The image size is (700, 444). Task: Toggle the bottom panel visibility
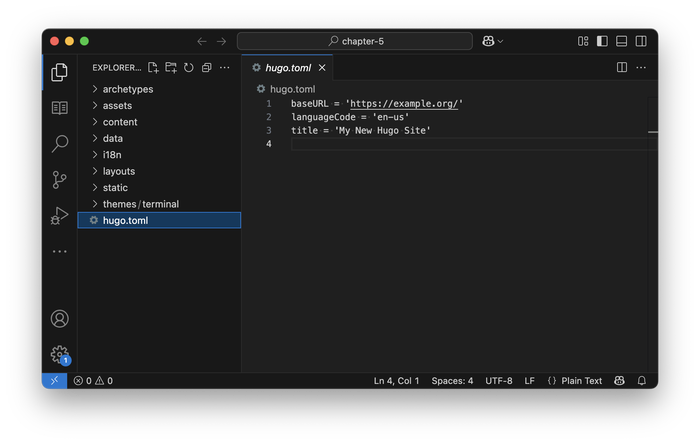point(621,41)
